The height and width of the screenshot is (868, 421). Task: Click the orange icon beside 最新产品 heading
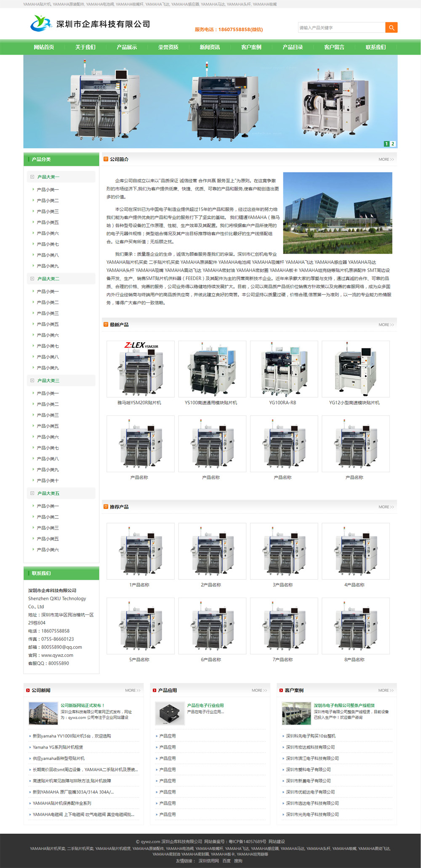106,324
